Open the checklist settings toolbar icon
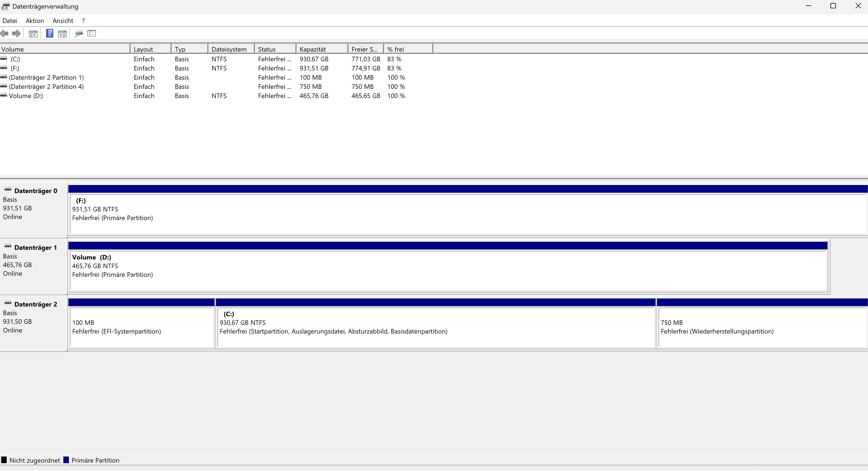This screenshot has height=471, width=868. click(x=92, y=33)
